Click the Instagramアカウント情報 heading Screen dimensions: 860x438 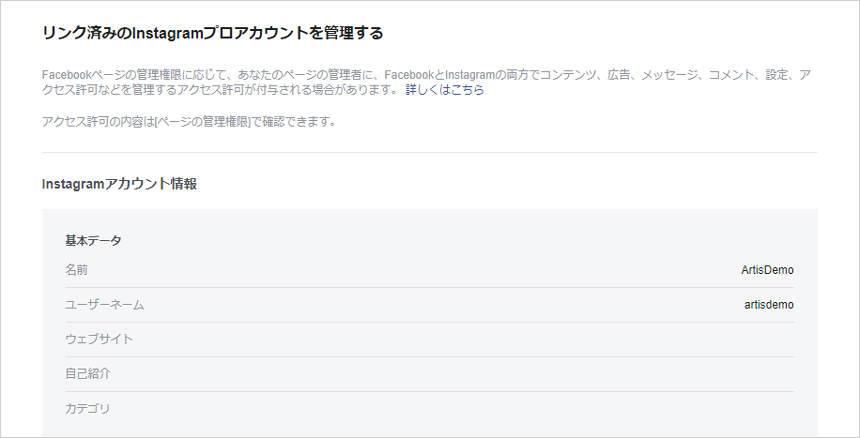tap(119, 184)
